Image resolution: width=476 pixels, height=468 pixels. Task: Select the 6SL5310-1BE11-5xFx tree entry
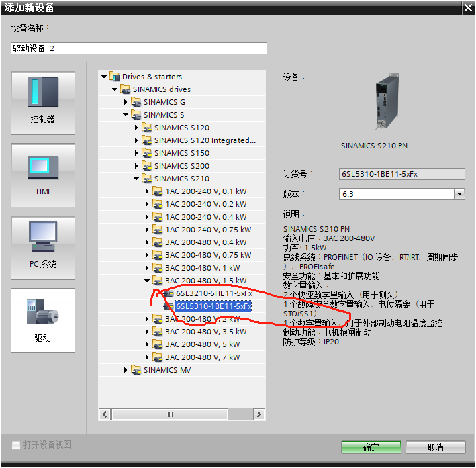(213, 306)
